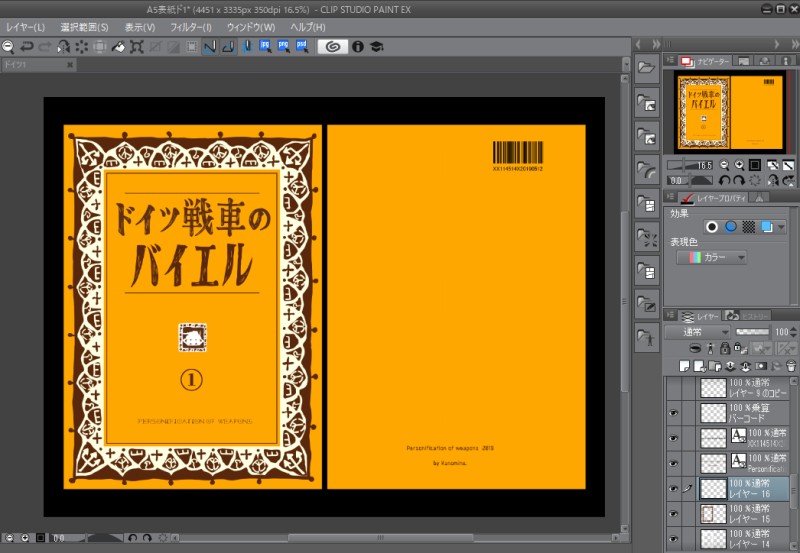Select the レイヤー 9 のコピー layer
800x553 pixels.
click(x=743, y=388)
